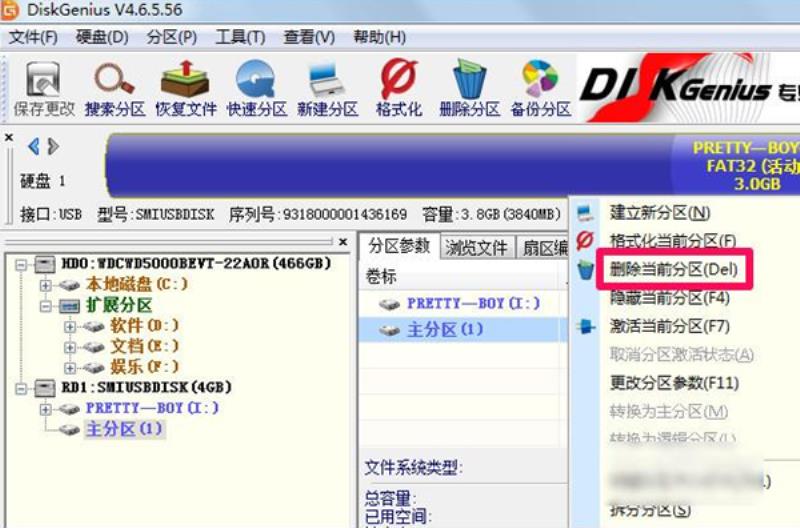
Task: Click the 总容量 label
Action: coord(390,498)
